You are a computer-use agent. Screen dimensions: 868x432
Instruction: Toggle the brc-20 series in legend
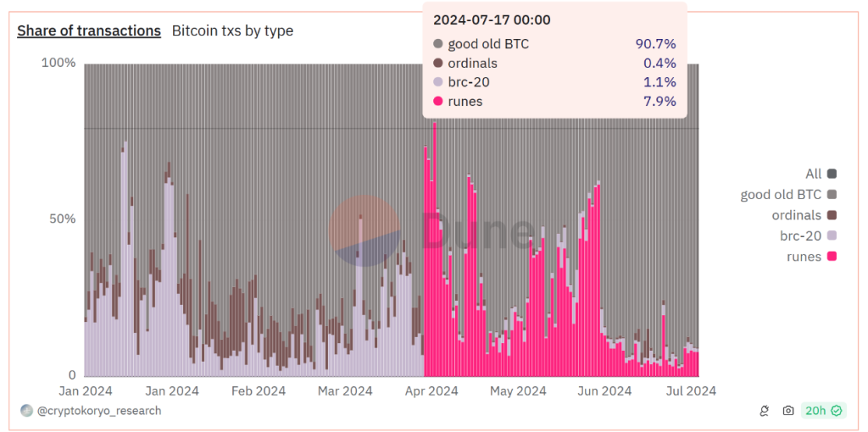798,236
